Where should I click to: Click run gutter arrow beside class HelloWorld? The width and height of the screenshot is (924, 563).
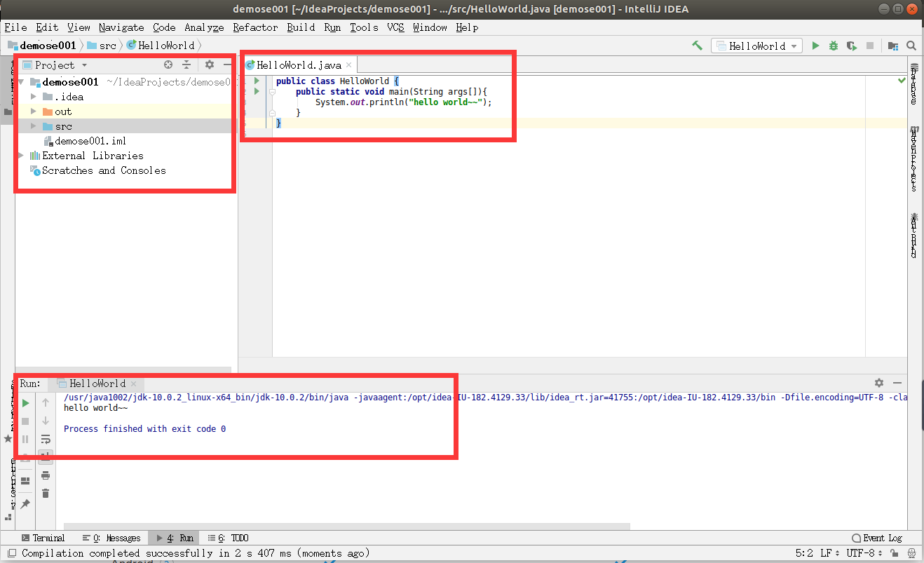click(x=257, y=81)
